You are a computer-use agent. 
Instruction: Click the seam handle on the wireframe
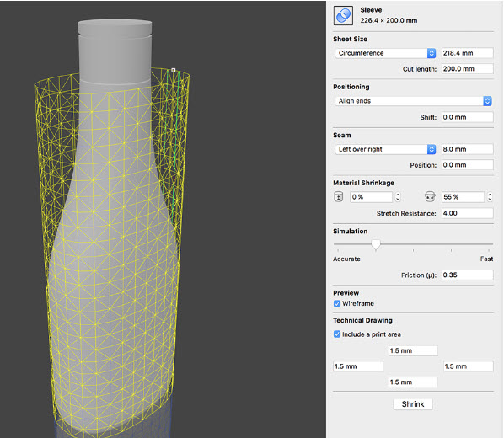tap(174, 70)
